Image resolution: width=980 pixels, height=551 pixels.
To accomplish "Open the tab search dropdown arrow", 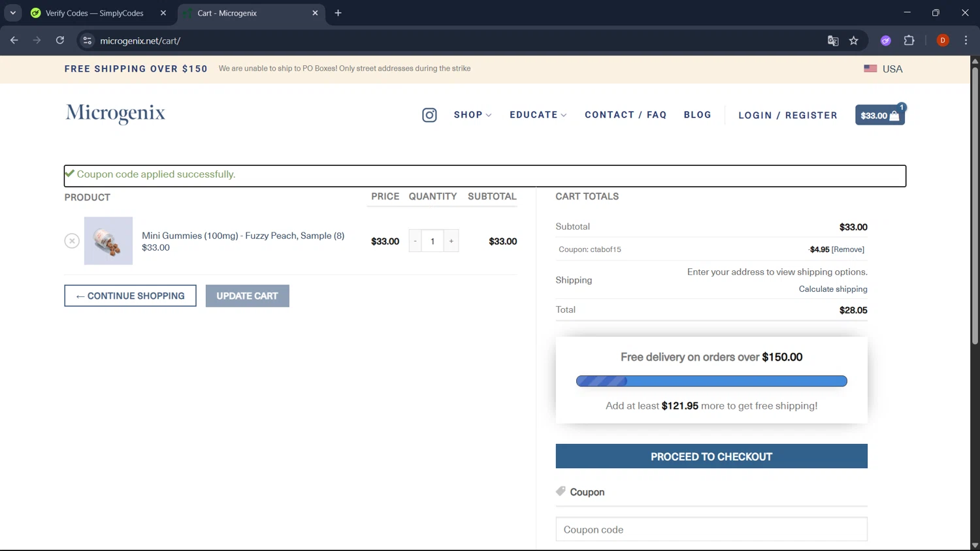I will 12,13.
